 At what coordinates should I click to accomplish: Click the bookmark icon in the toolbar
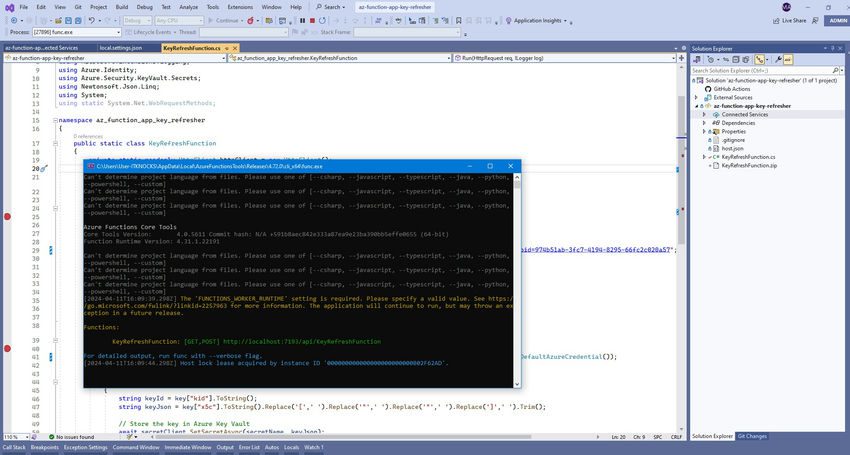[x=459, y=21]
